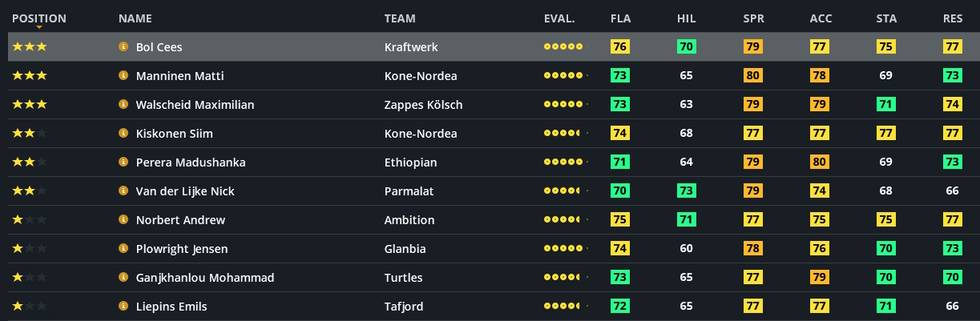Viewport: 980px width, 321px height.
Task: Open the info icon beside Kiskonen Siim
Action: [x=123, y=134]
